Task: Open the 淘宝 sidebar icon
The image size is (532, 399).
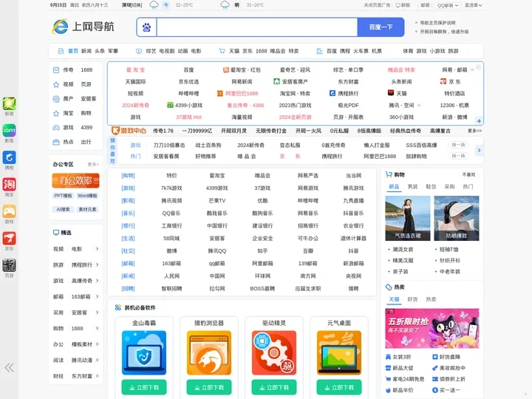Action: [x=9, y=184]
